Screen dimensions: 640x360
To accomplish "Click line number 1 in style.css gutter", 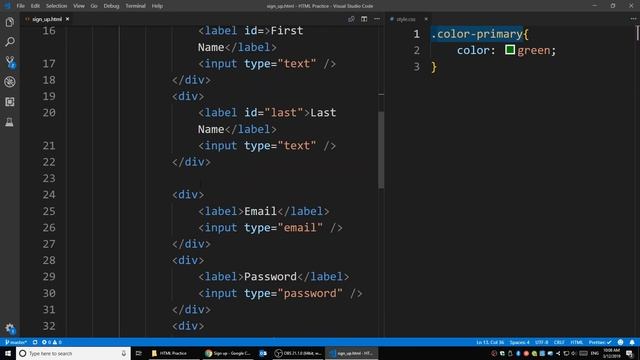I will pyautogui.click(x=416, y=34).
